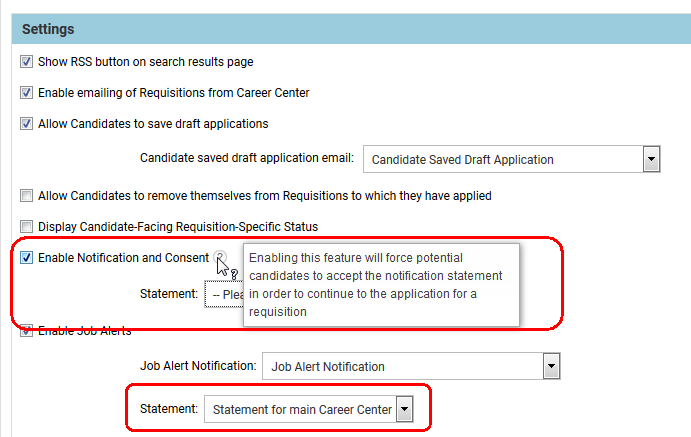Toggle Show RSS button on search results checkbox
Screen dimensions: 691x437
coord(27,62)
